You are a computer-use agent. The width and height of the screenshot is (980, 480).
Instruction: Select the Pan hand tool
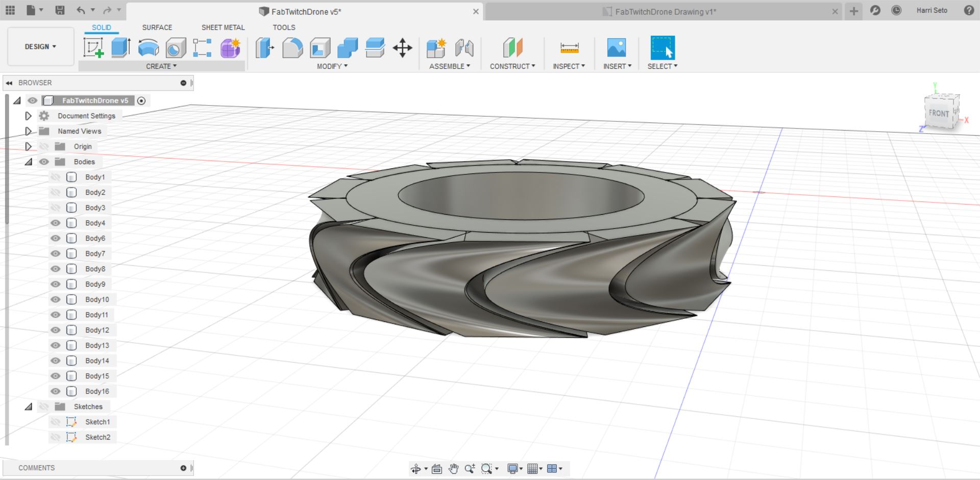453,469
